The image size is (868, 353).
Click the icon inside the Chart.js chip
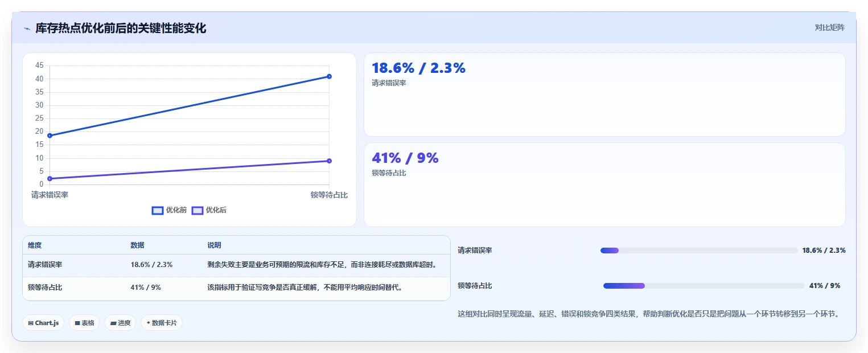pyautogui.click(x=31, y=323)
